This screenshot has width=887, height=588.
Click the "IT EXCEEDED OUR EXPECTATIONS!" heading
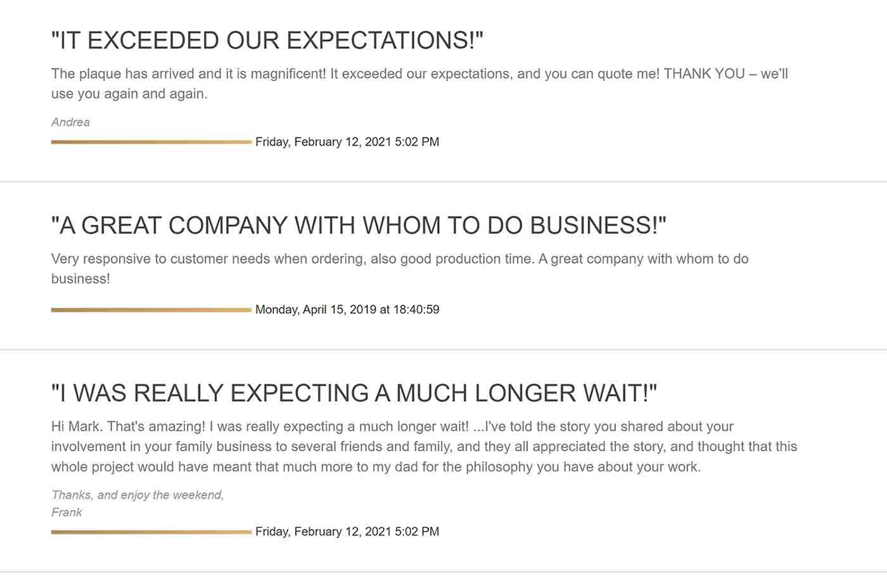(267, 41)
